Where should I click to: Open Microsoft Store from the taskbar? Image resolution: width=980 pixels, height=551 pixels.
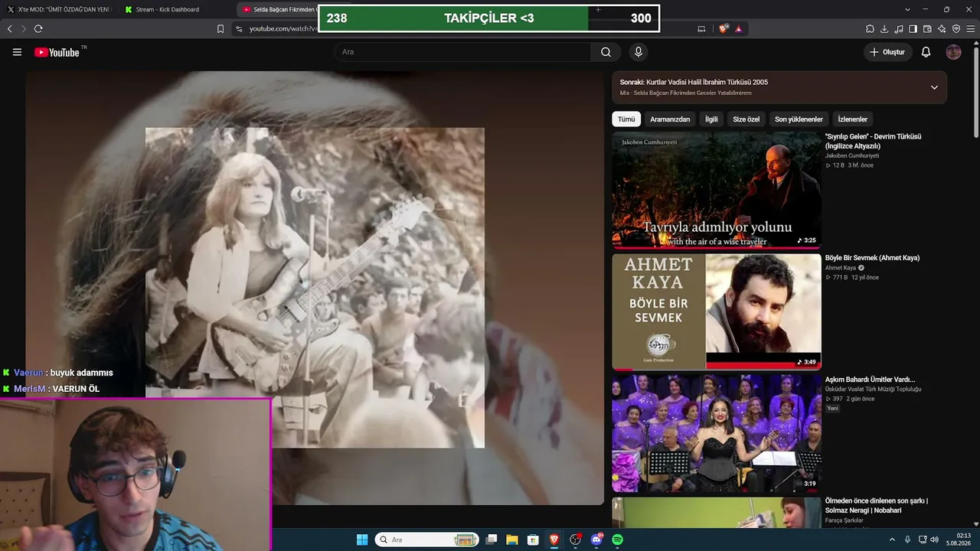tap(533, 540)
